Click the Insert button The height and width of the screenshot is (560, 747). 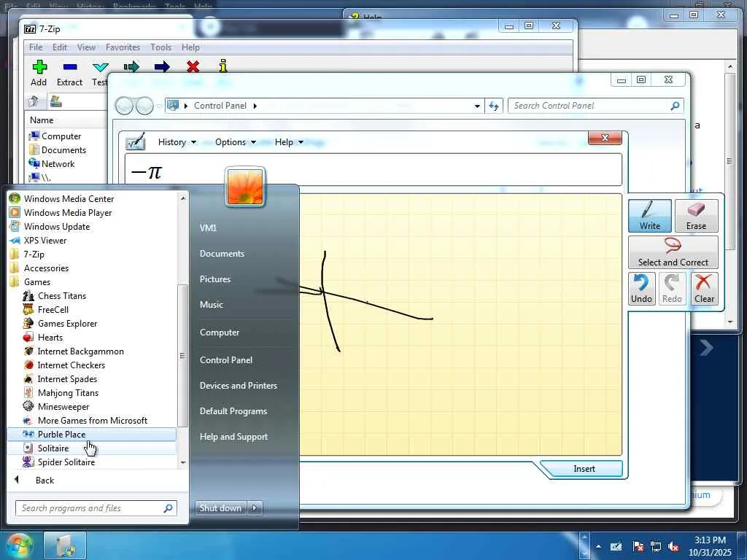pyautogui.click(x=584, y=469)
